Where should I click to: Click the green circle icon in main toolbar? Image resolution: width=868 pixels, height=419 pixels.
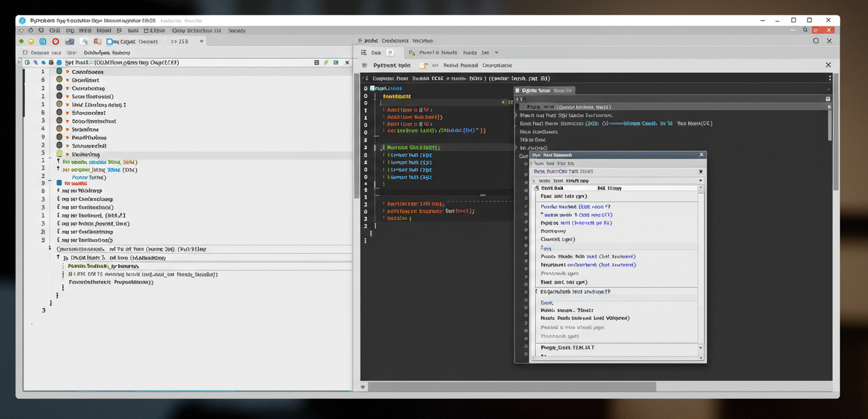[21, 42]
